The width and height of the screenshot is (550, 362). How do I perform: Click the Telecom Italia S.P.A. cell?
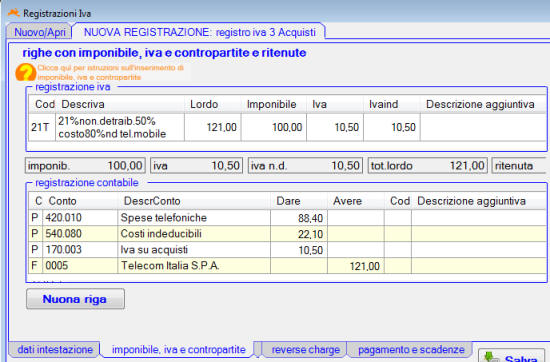pyautogui.click(x=194, y=266)
